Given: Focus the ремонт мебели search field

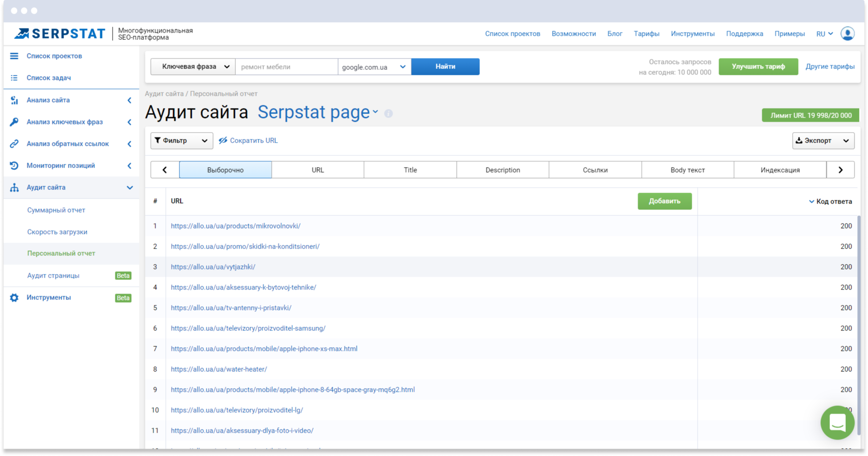Looking at the screenshot, I should click(x=287, y=67).
